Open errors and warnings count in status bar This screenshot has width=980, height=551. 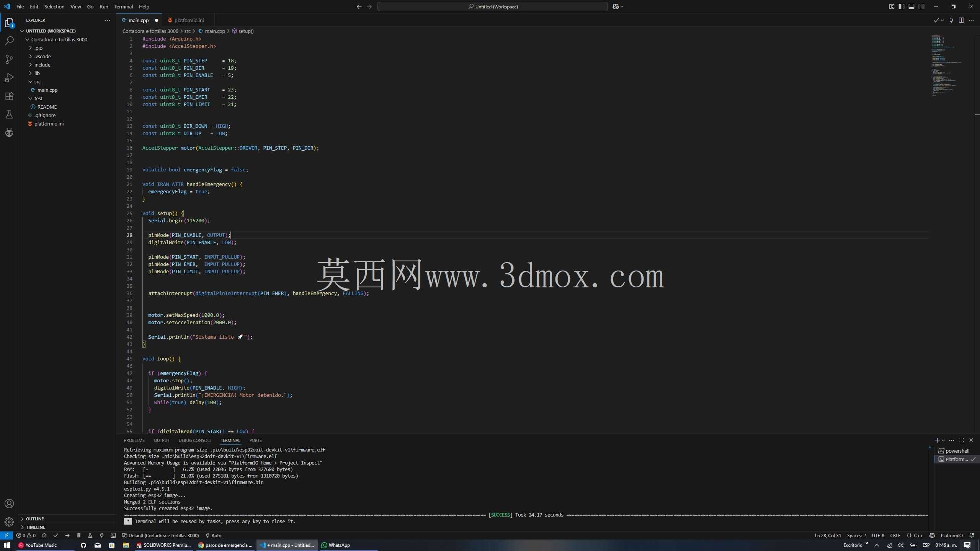click(x=26, y=535)
